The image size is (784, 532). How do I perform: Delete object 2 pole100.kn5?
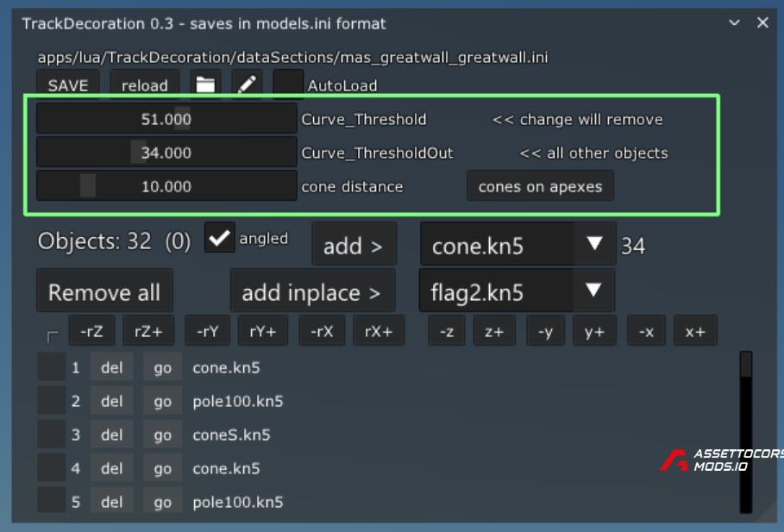111,401
